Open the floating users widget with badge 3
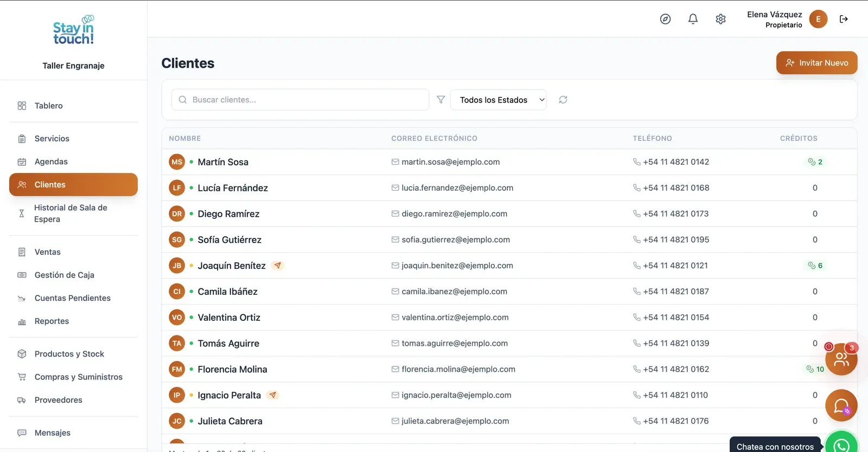The image size is (868, 452). click(x=841, y=359)
